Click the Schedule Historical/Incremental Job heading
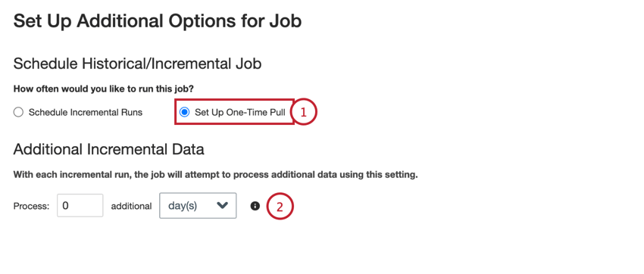 [x=138, y=64]
